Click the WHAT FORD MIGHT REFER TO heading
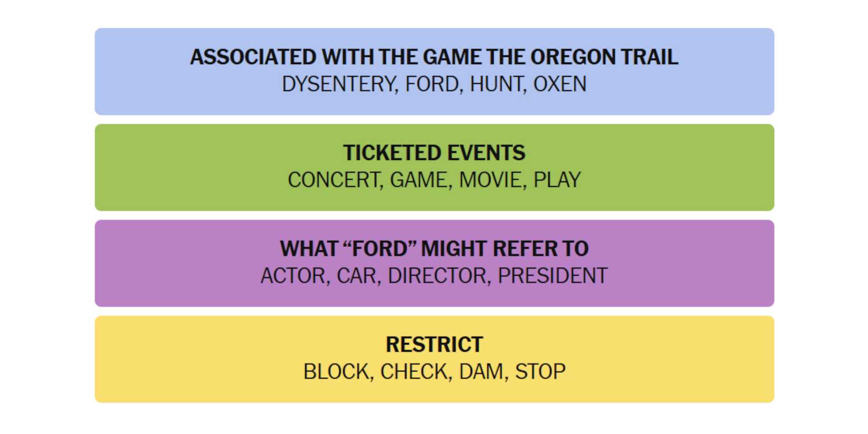This screenshot has width=868, height=434. 434,248
